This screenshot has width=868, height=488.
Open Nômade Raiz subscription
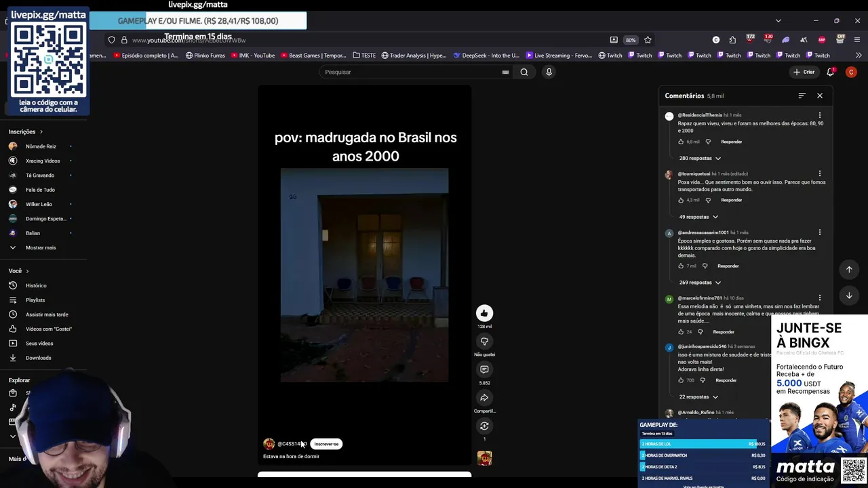point(39,146)
